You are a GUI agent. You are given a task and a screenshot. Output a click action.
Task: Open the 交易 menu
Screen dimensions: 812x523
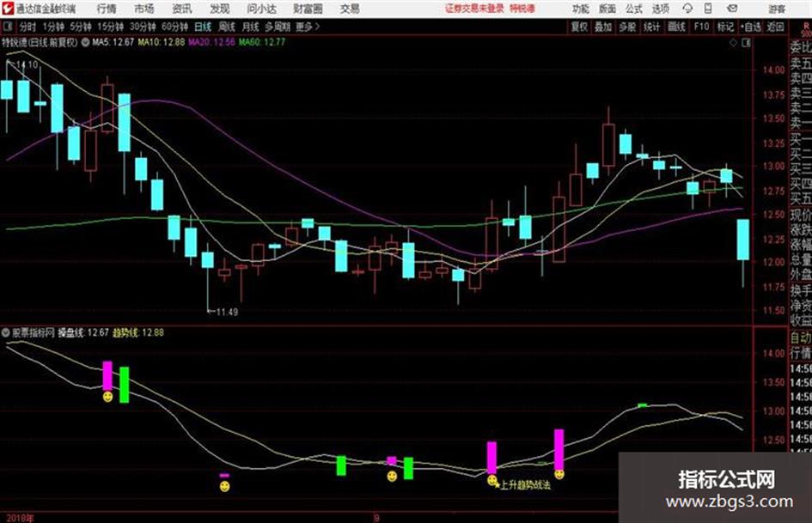coord(350,9)
